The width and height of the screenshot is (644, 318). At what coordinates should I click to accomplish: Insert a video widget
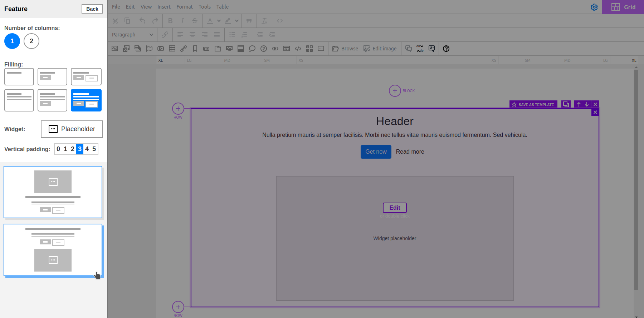coord(161,49)
